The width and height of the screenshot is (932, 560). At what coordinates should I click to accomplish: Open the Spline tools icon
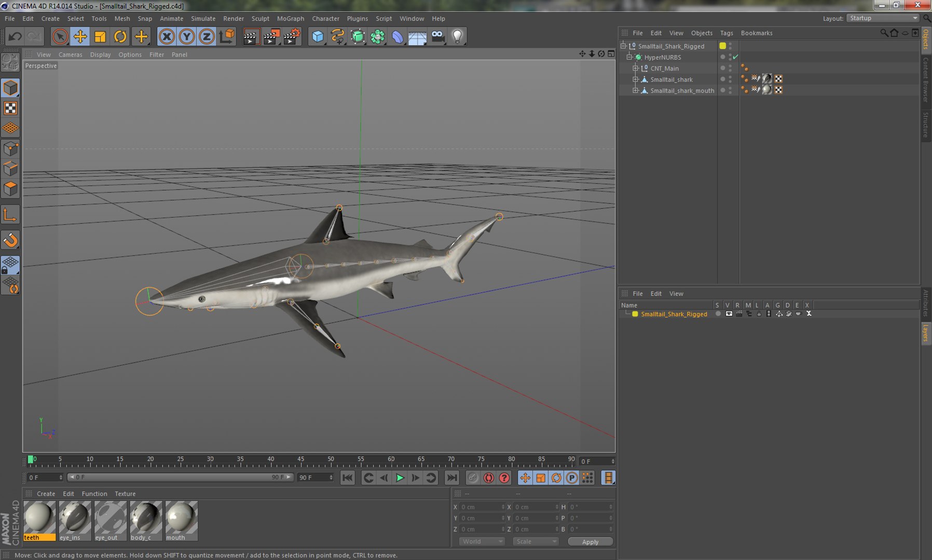pyautogui.click(x=338, y=36)
